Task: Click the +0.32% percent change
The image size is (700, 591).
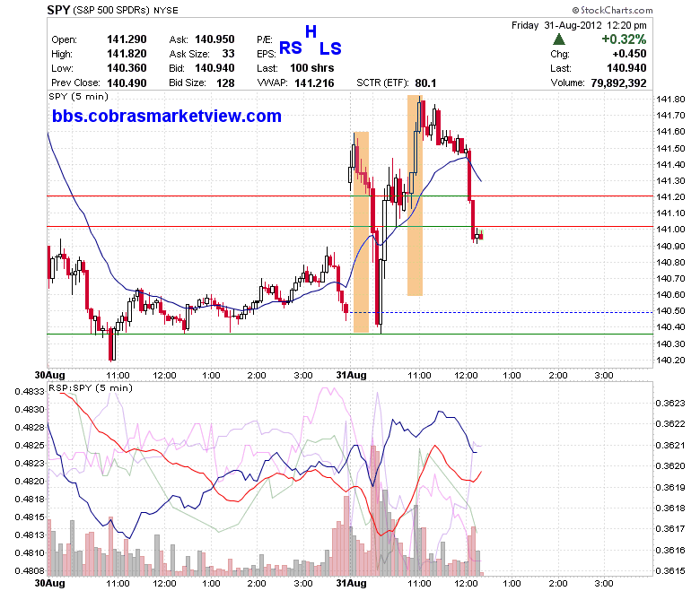Action: pyautogui.click(x=624, y=39)
